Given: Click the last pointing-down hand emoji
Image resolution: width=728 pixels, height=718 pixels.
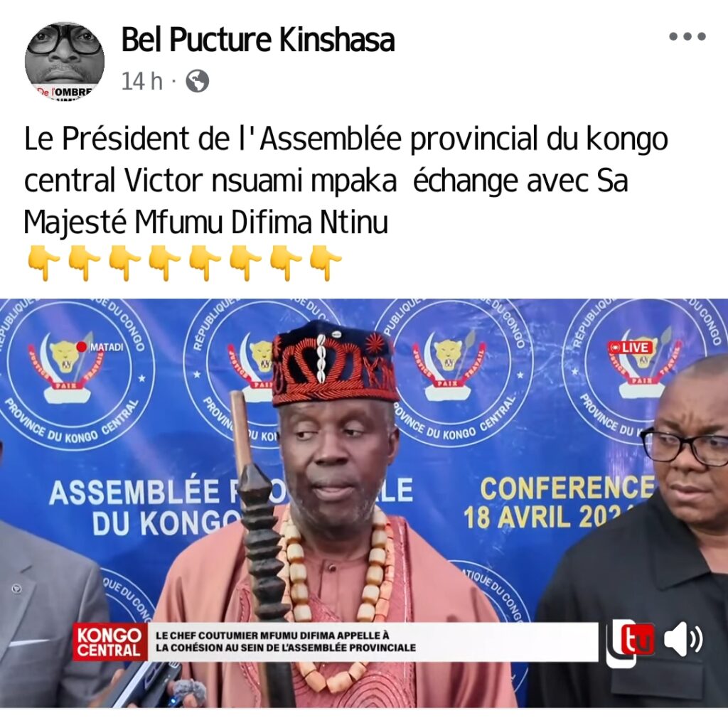Looking at the screenshot, I should pyautogui.click(x=326, y=263).
